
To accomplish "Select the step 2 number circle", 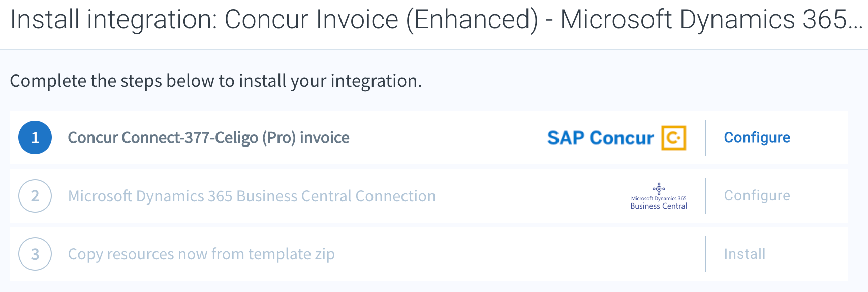I will (x=35, y=196).
